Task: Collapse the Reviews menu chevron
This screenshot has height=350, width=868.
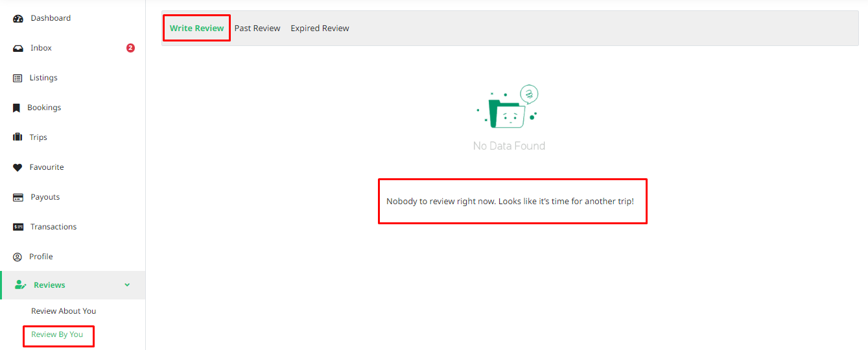Action: (x=127, y=285)
